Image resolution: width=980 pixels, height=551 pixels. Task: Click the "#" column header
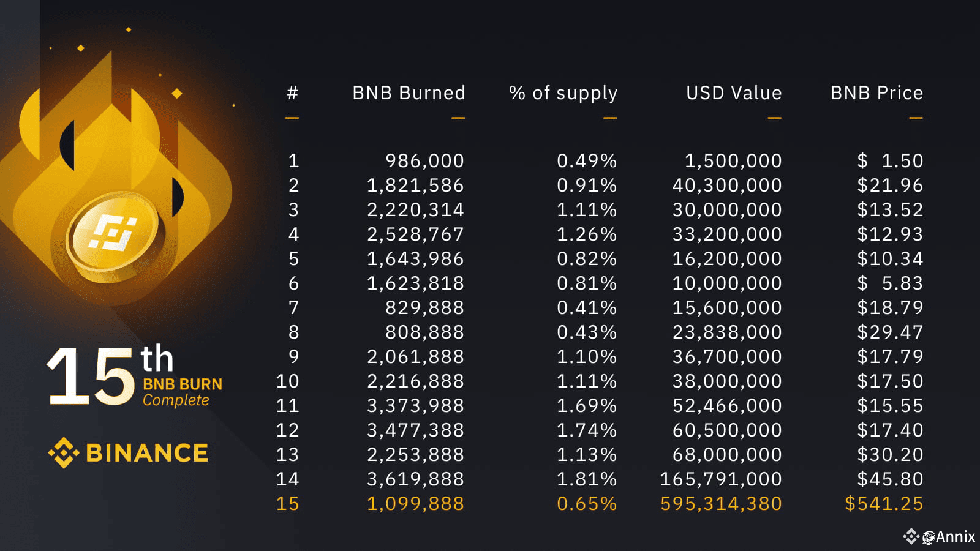293,93
